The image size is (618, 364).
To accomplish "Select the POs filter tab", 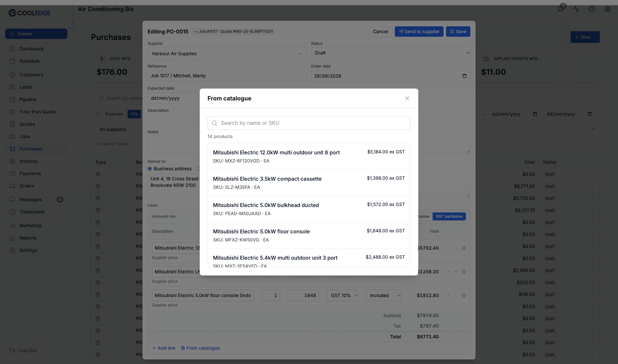I will [x=134, y=114].
